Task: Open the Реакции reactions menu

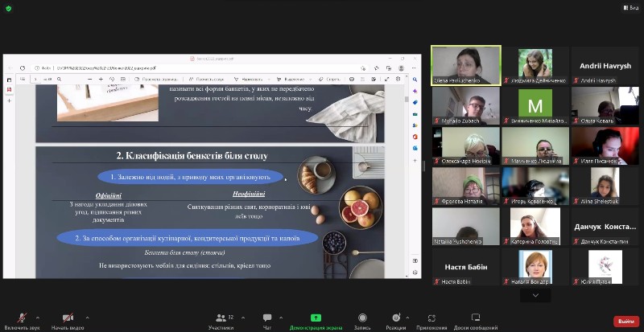Action: click(x=395, y=320)
